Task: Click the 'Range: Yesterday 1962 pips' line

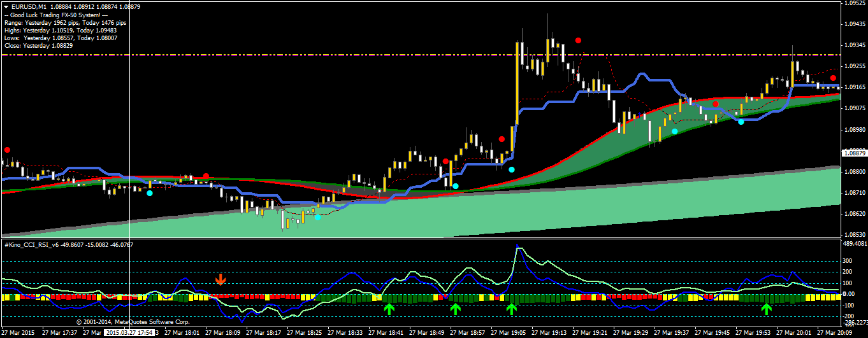Action: point(65,22)
